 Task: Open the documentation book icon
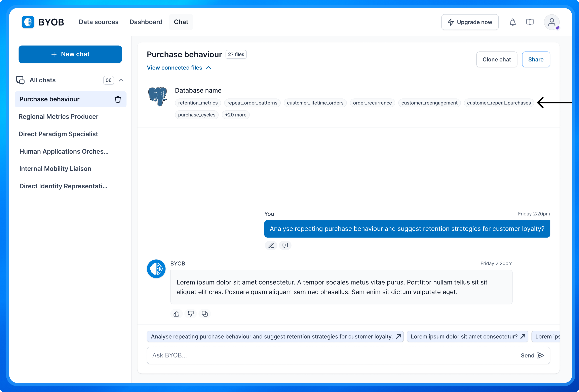tap(530, 22)
